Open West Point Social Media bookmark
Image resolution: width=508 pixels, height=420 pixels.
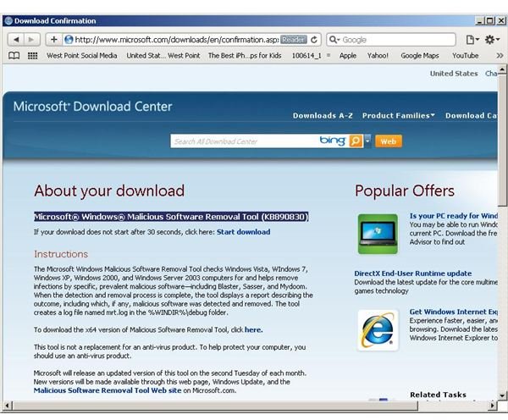tap(82, 56)
